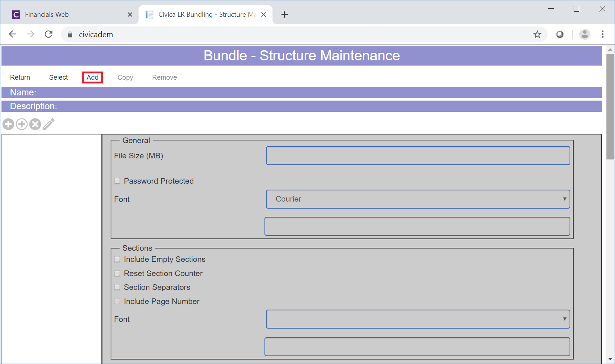
Task: Click the text box below Sections Font
Action: tap(417, 346)
